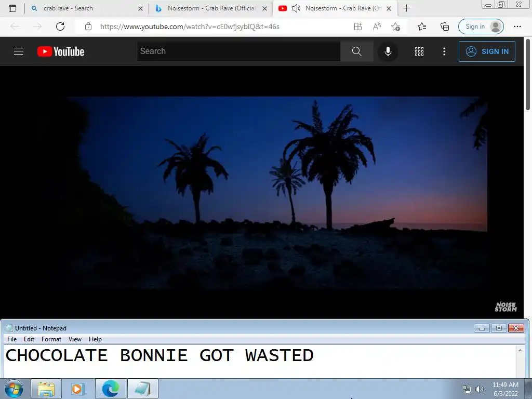Close the 'crab rave - Search' tab

(x=140, y=9)
